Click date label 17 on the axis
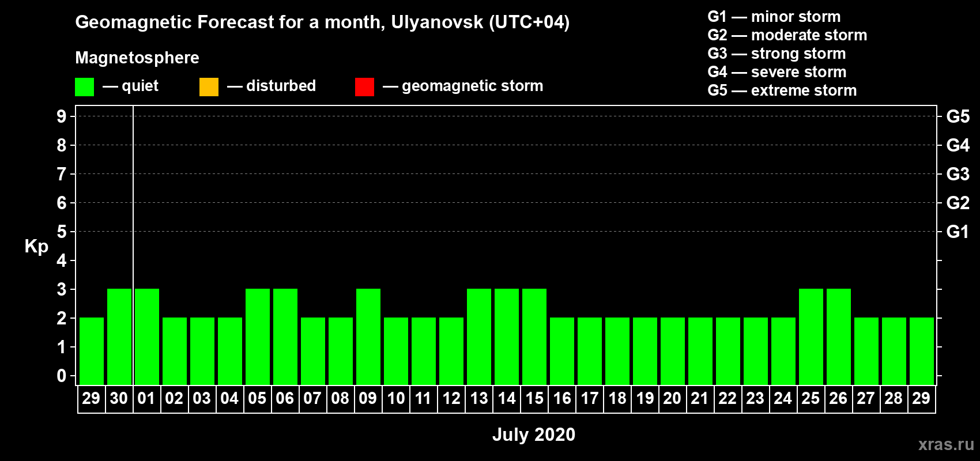The height and width of the screenshot is (461, 980). point(589,398)
